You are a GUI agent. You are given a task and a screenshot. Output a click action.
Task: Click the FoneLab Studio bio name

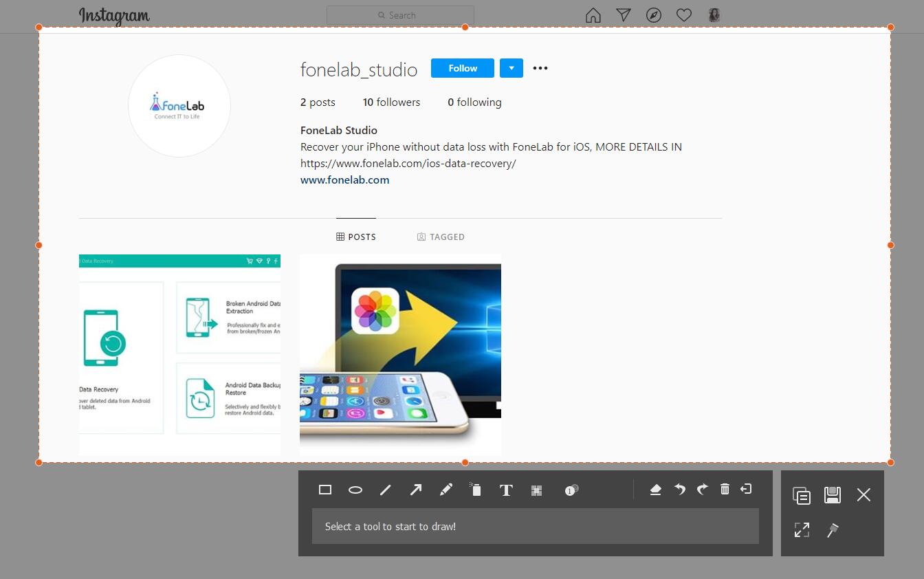click(x=339, y=130)
